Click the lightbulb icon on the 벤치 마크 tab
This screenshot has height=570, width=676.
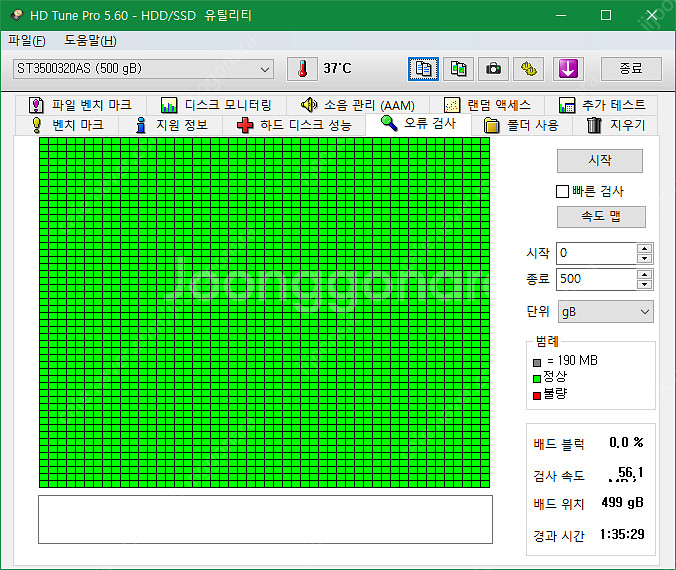click(37, 125)
